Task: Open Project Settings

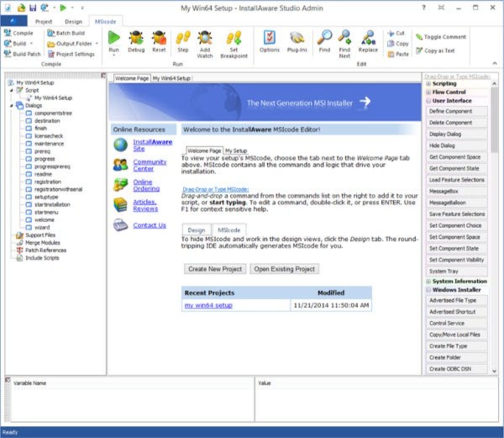Action: (71, 54)
